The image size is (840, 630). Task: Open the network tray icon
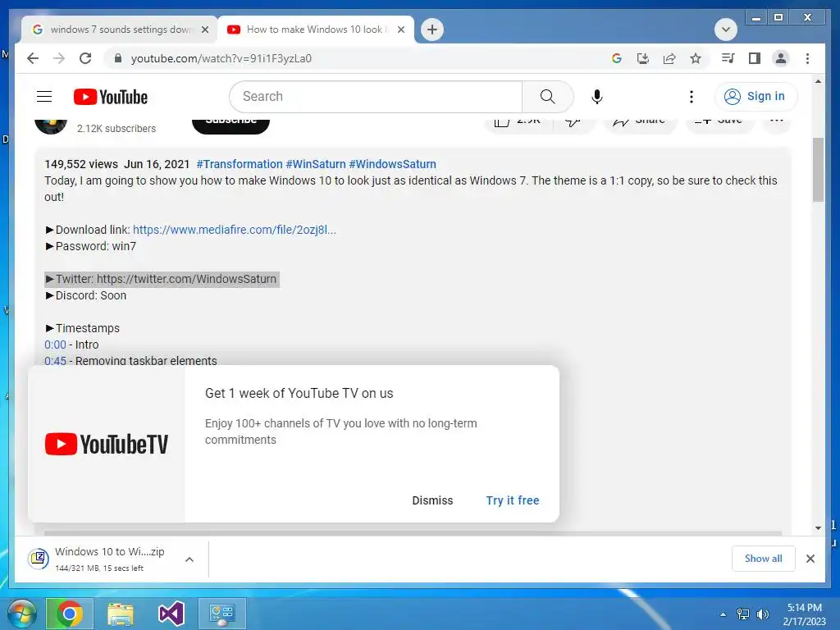(743, 614)
